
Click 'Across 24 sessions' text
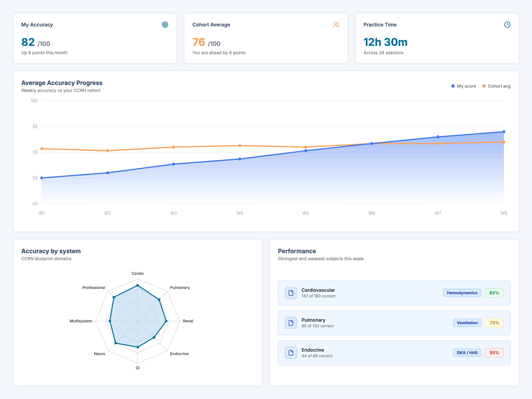(x=383, y=53)
